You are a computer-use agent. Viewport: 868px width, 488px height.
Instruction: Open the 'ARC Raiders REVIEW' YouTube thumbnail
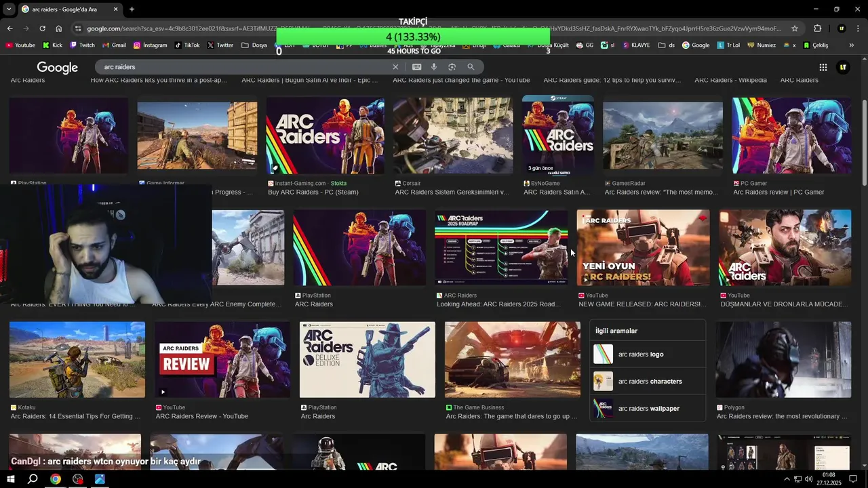222,360
